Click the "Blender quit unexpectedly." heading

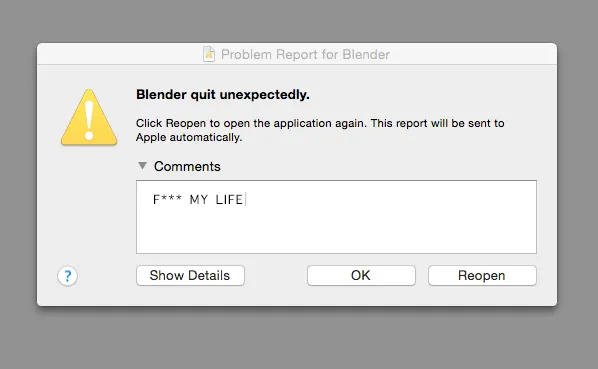[223, 95]
